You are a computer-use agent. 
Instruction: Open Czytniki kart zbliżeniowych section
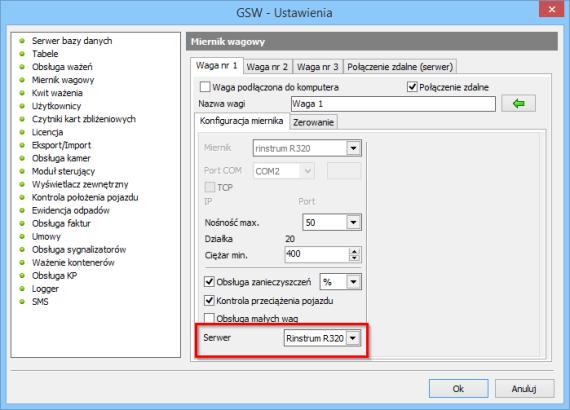[84, 119]
